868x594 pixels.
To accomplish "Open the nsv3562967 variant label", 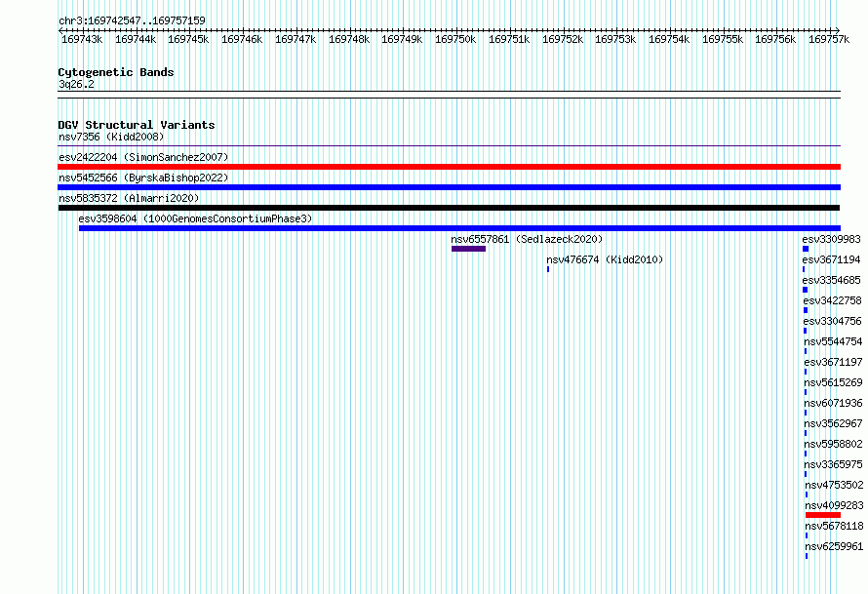I will coord(833,423).
